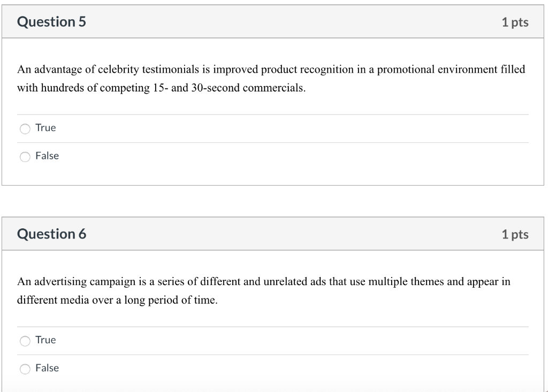548x392 pixels.
Task: Click the True label text under Question 6
Action: click(45, 340)
